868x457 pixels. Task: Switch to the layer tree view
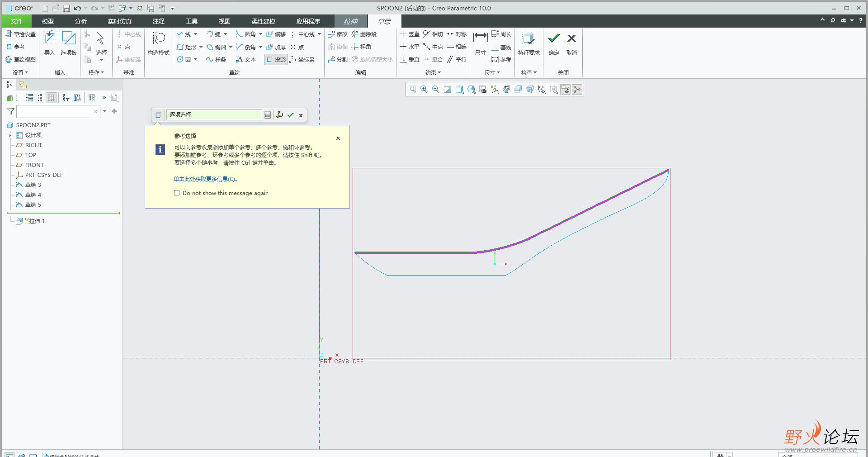(23, 85)
